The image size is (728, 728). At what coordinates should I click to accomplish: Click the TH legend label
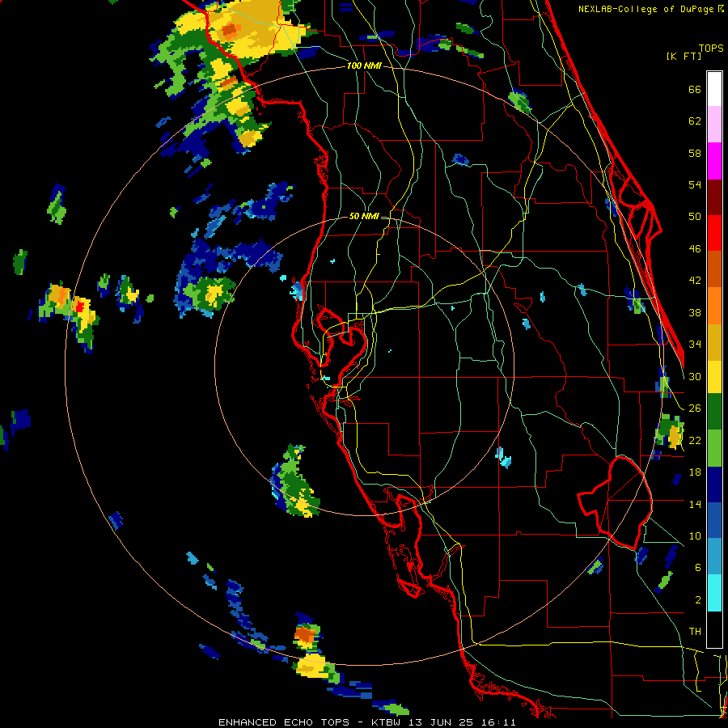[695, 631]
